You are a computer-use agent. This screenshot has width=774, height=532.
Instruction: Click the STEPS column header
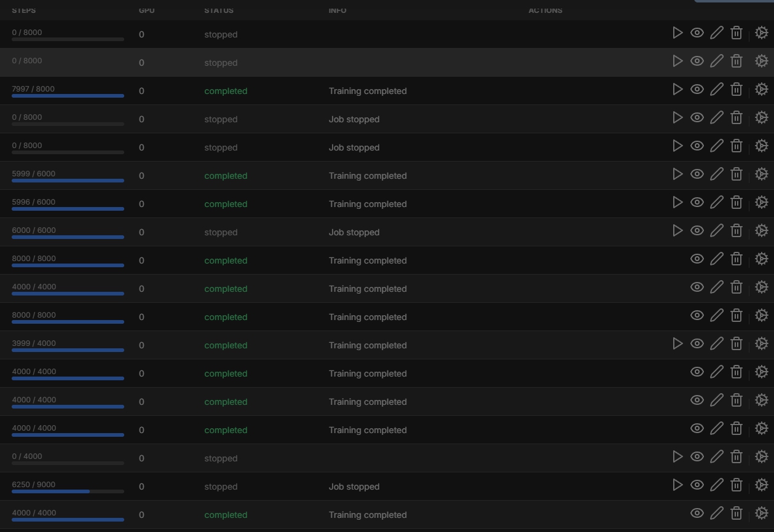coord(23,10)
